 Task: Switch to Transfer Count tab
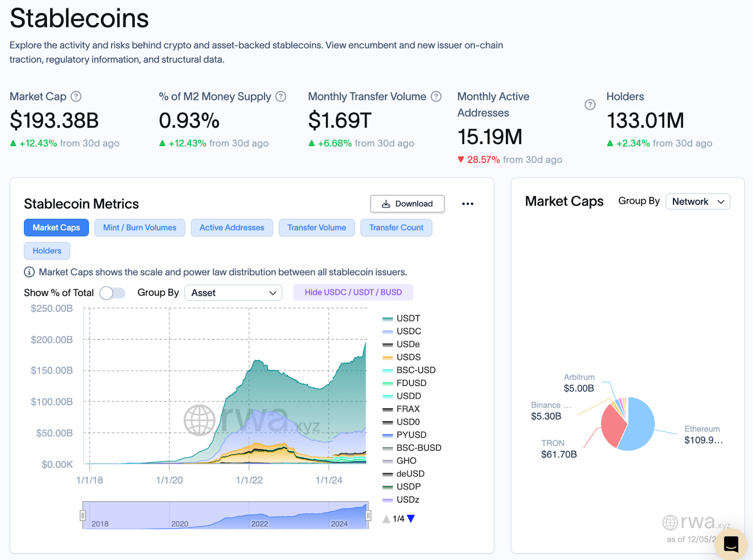pyautogui.click(x=396, y=228)
